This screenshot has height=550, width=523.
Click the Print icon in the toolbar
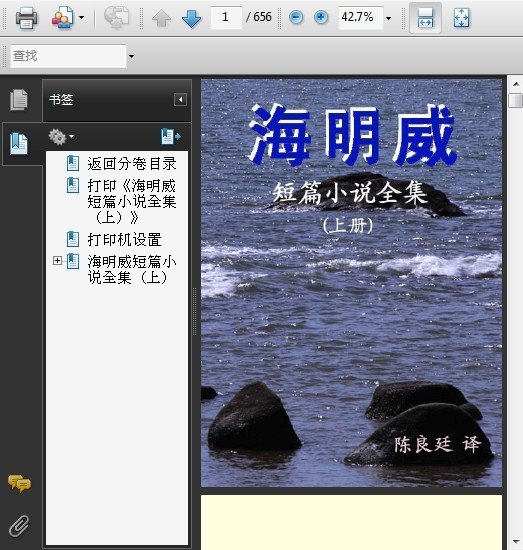tap(26, 18)
